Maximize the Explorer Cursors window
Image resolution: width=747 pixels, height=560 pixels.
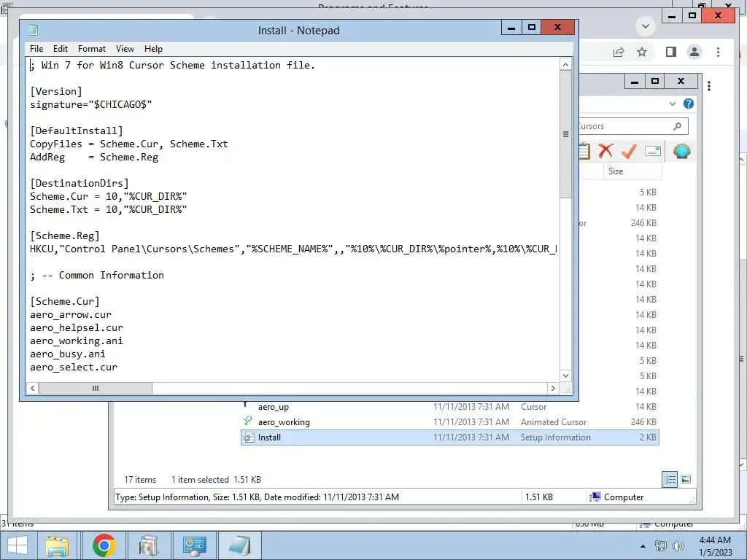pyautogui.click(x=655, y=82)
